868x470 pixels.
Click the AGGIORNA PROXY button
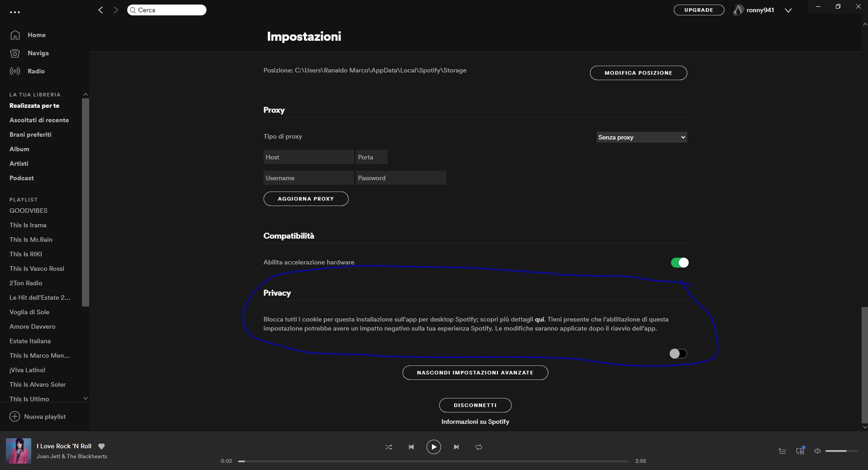(306, 199)
